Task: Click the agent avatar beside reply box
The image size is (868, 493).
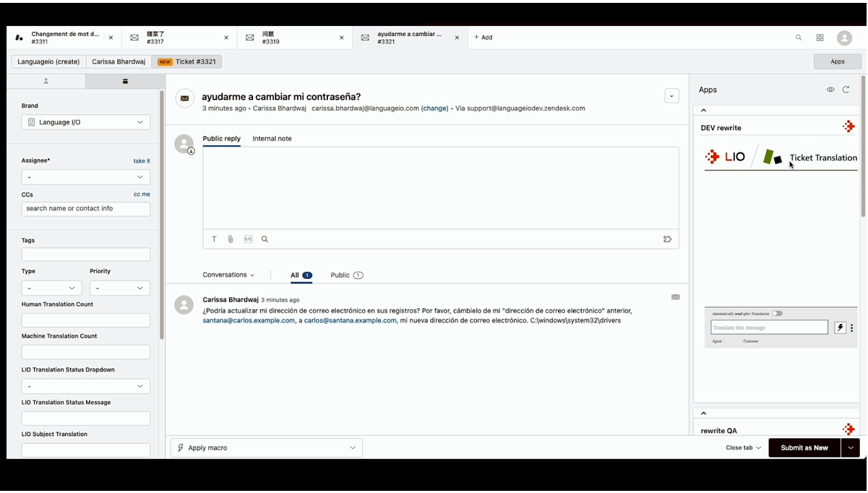Action: (x=184, y=144)
